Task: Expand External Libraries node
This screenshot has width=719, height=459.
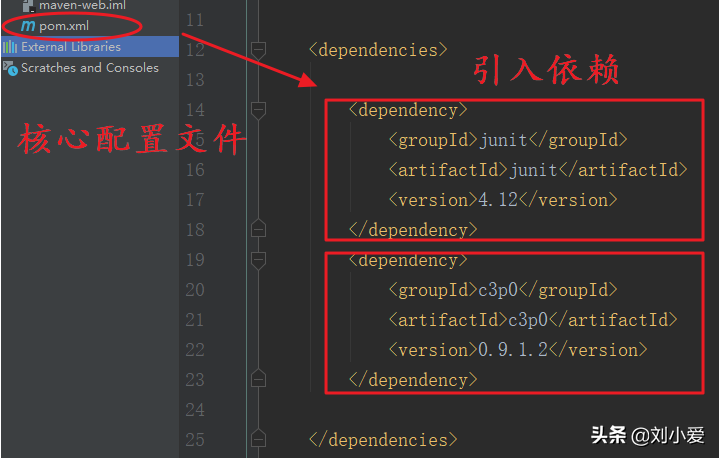Action: [x=71, y=47]
